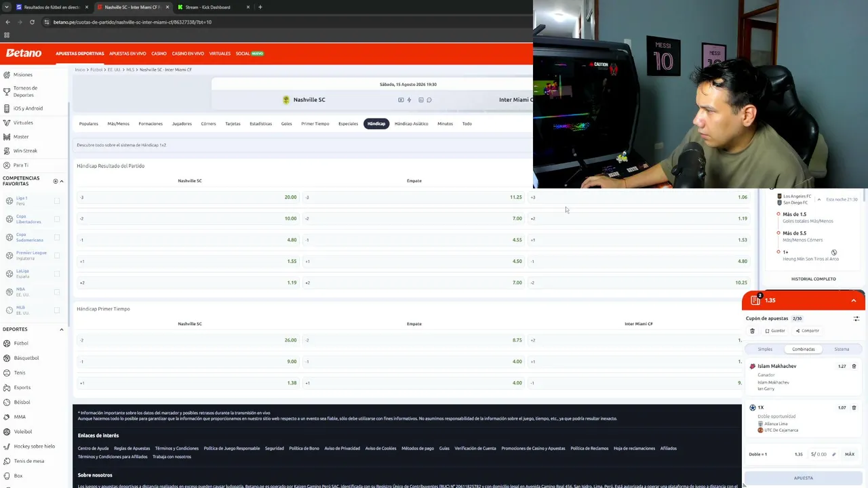
Task: Open the Virtuales sidebar icon
Action: coord(7,123)
